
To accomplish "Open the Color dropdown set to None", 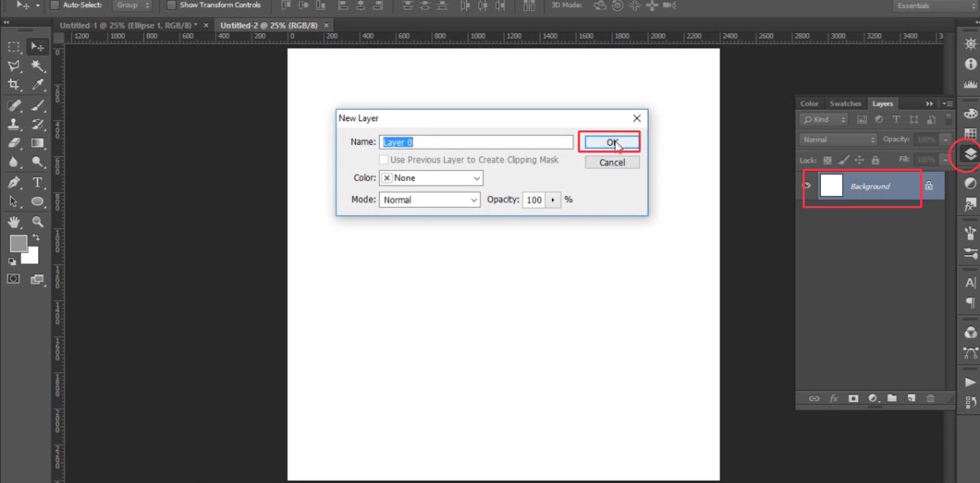I will coord(431,178).
